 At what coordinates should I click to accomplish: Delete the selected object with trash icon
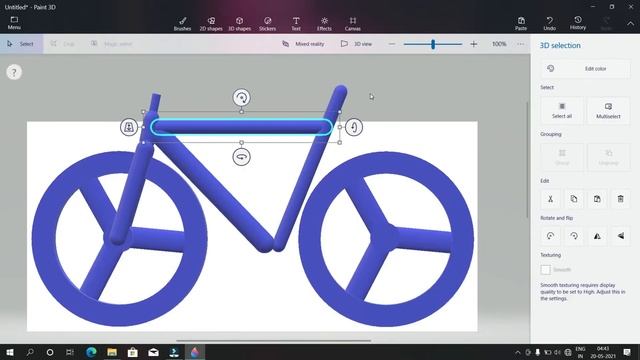pos(620,199)
